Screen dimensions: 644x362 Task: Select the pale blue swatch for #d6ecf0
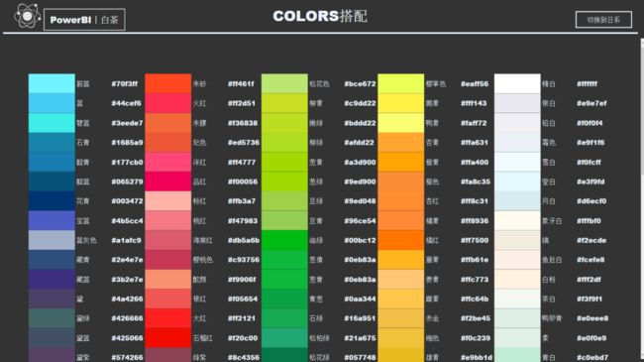pos(517,200)
